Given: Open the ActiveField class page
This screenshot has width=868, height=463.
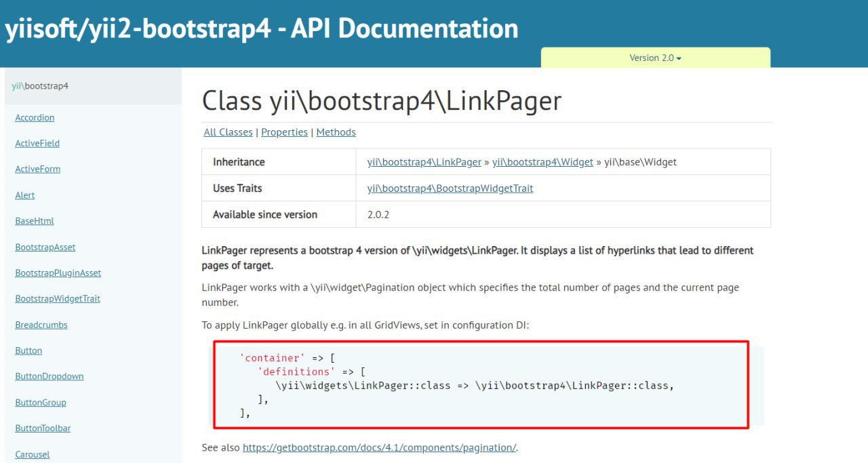Looking at the screenshot, I should tap(37, 143).
